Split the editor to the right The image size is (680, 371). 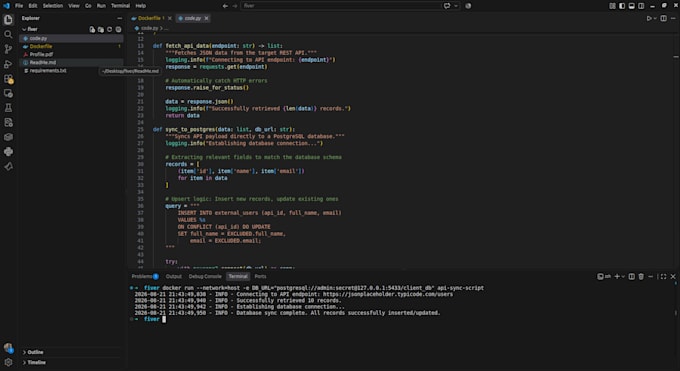664,18
